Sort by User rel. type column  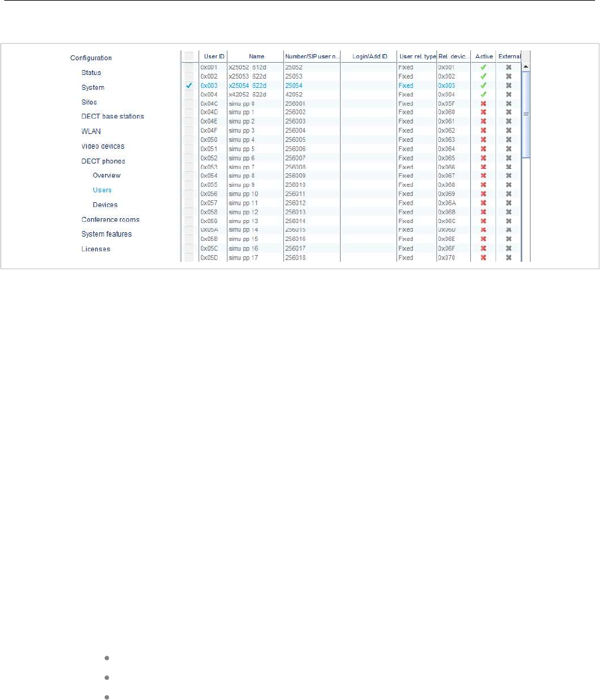tap(417, 57)
